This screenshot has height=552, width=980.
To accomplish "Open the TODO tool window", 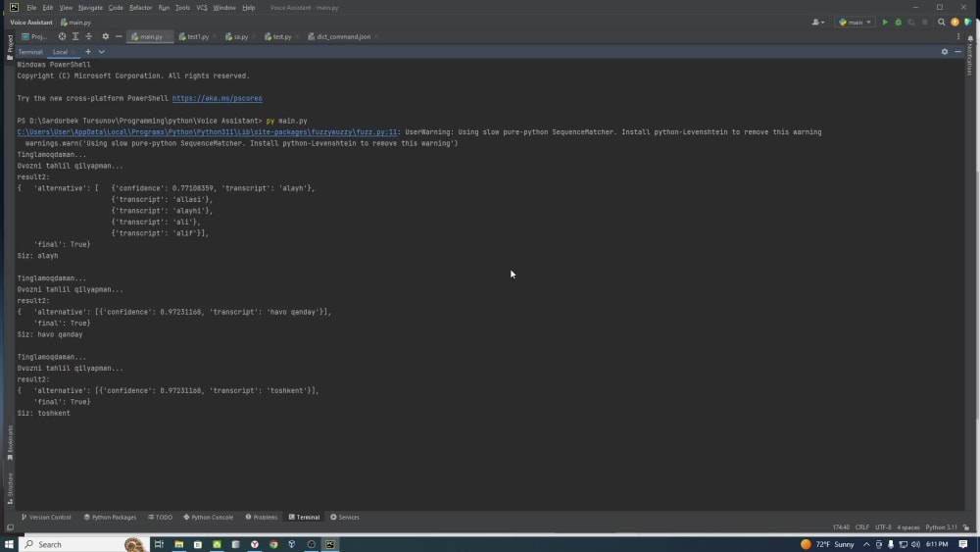I will [161, 517].
